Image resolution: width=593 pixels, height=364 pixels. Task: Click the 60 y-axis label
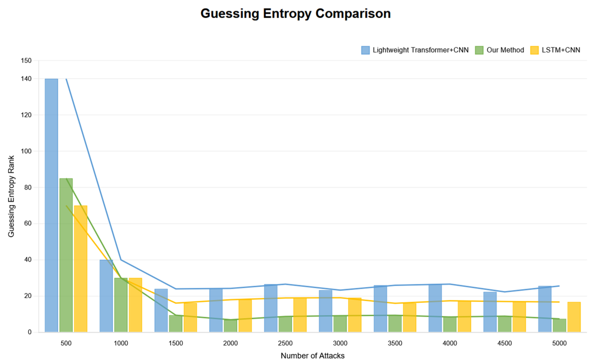point(28,223)
